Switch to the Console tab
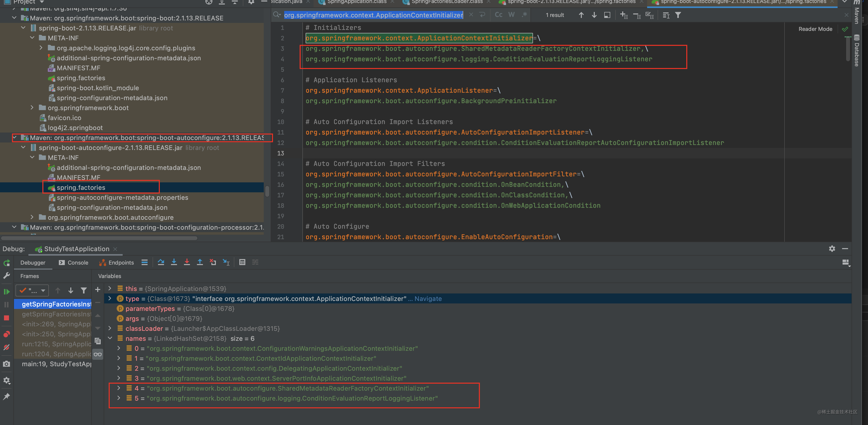868x425 pixels. (74, 263)
